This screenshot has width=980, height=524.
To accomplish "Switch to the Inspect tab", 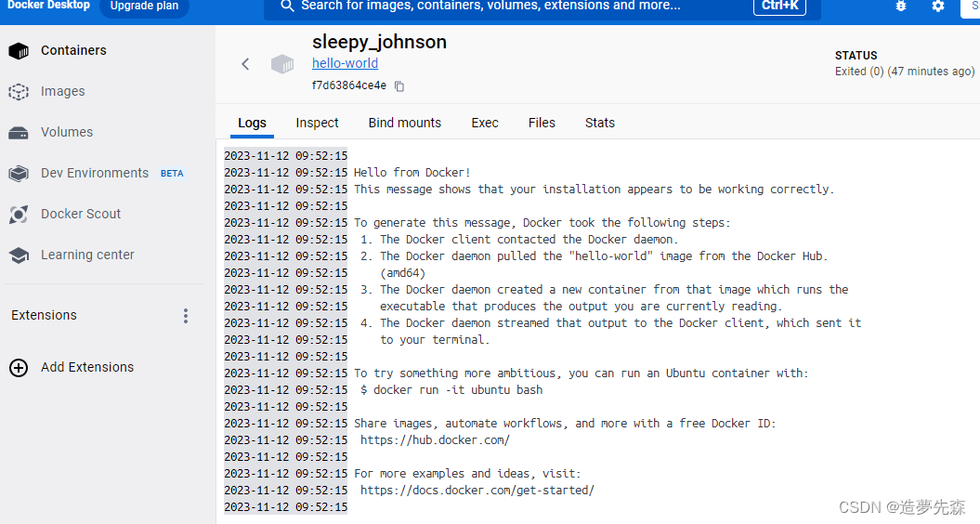I will [x=317, y=123].
